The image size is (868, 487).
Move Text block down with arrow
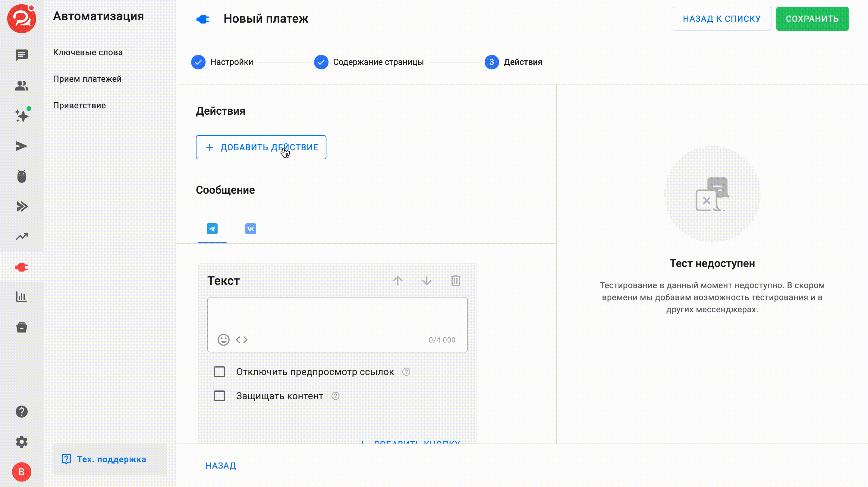(x=426, y=280)
